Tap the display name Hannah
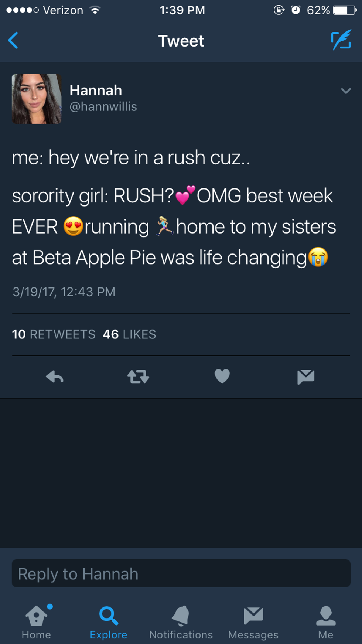 click(96, 91)
